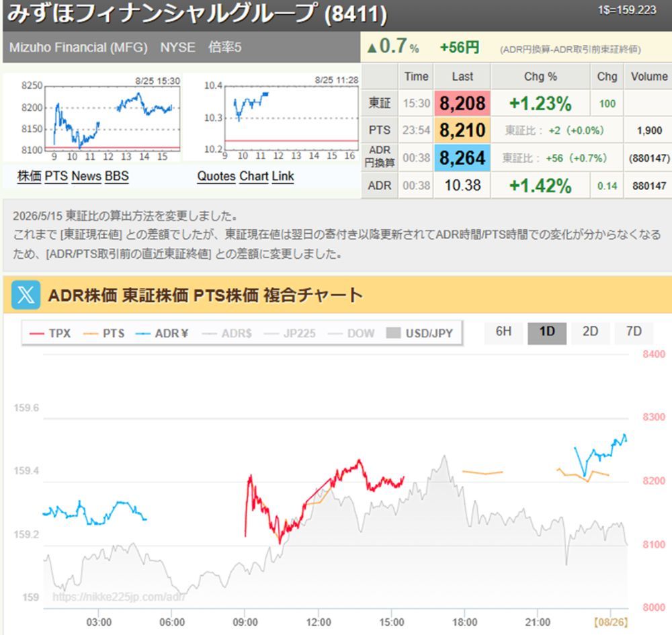Click the Time column header

coord(416,77)
